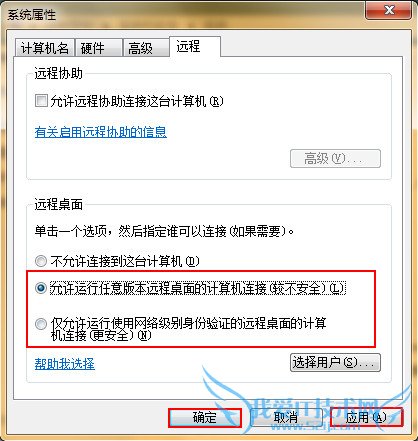The image size is (418, 441).
Task: Go to the 高级 tab
Action: pyautogui.click(x=145, y=48)
